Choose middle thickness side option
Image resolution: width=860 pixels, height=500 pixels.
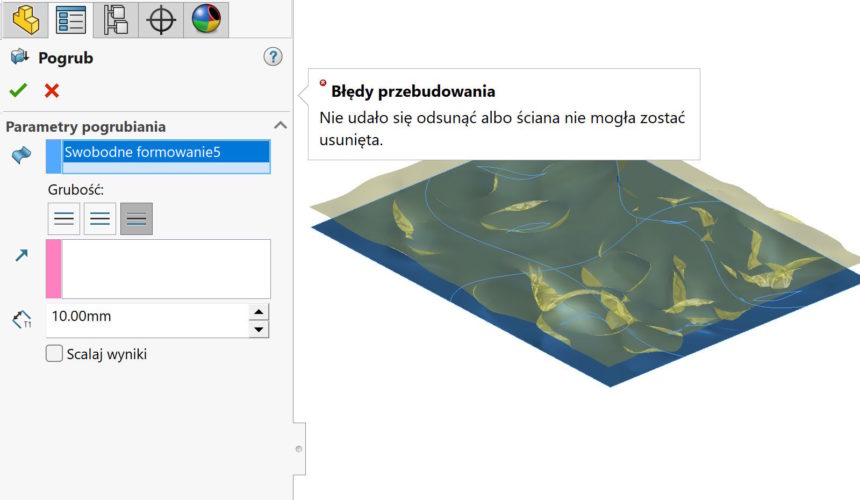[100, 218]
